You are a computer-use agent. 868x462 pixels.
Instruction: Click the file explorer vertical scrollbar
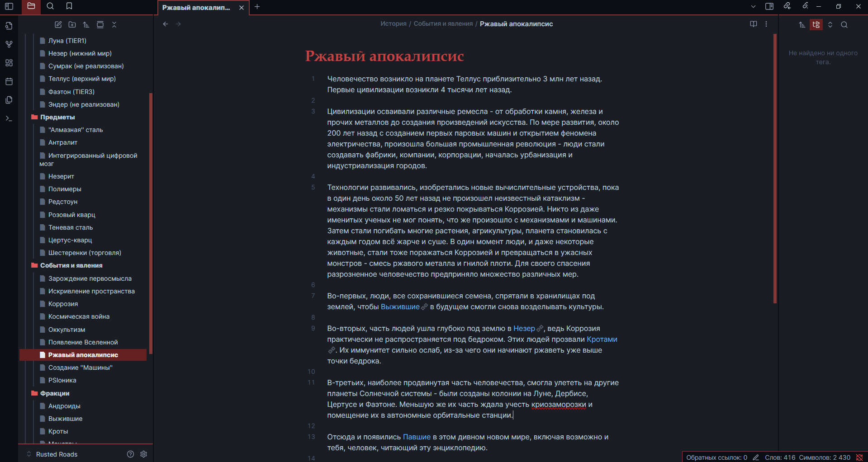(151, 224)
